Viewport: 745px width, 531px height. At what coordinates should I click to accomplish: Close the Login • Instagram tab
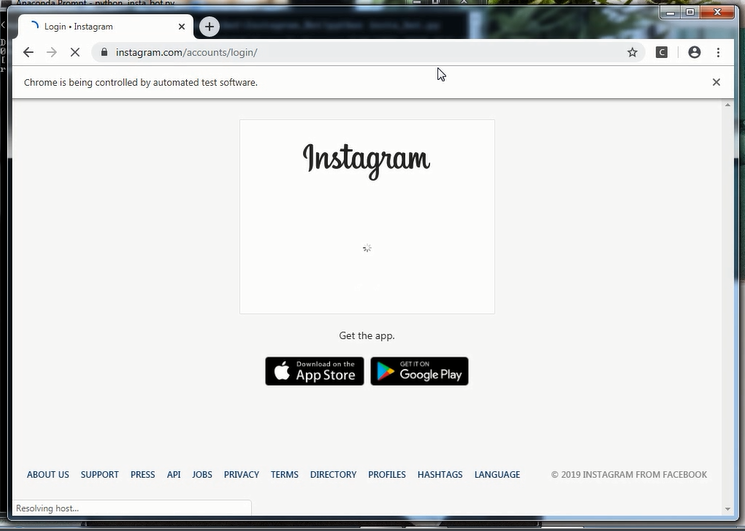click(x=181, y=27)
